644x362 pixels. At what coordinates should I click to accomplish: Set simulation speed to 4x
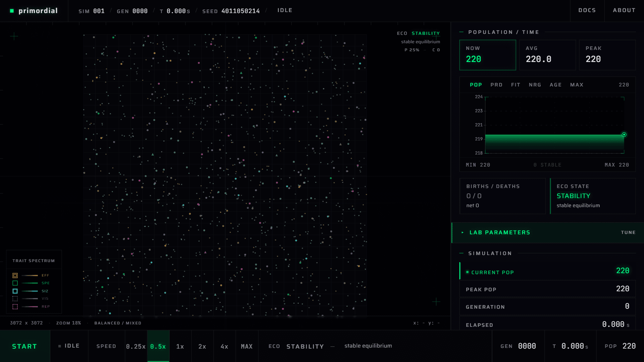[224, 347]
